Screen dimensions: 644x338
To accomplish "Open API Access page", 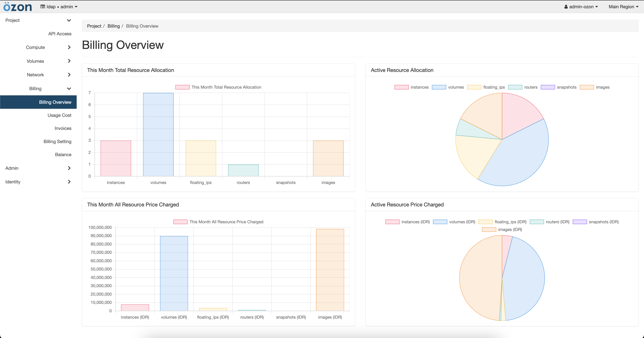I will (60, 34).
